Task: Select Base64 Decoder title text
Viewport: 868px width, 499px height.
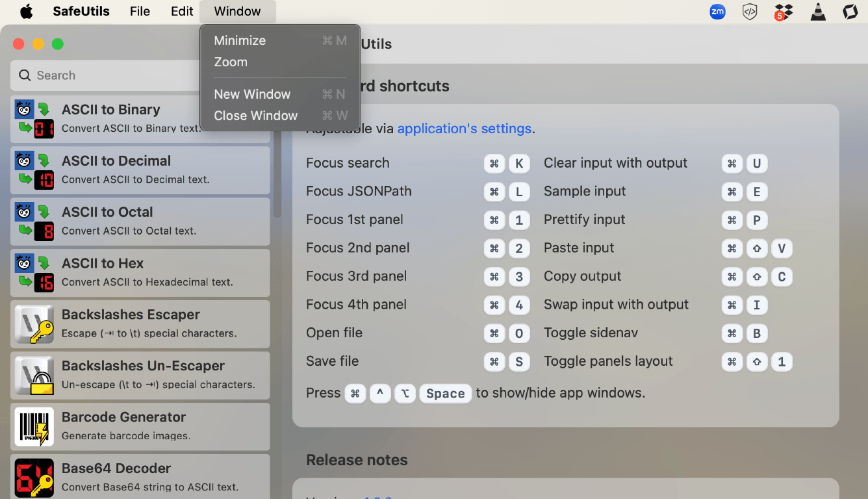Action: tap(116, 468)
